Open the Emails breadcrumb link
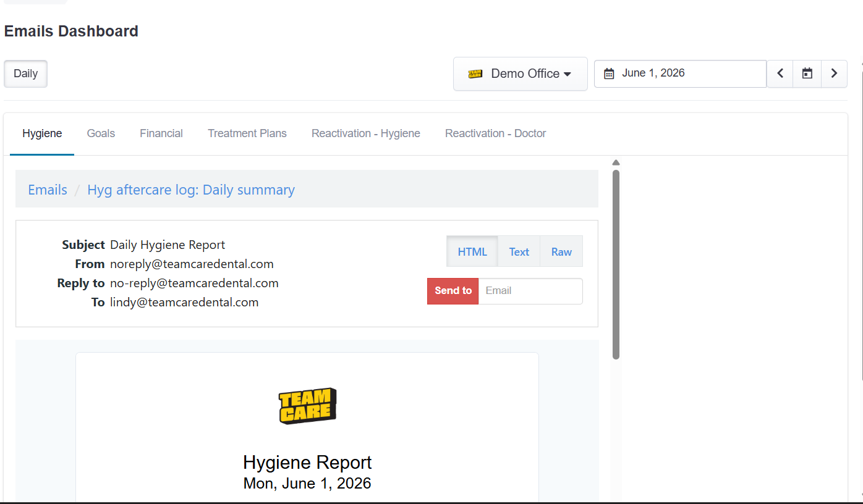Screen dimensions: 863x504 point(48,190)
